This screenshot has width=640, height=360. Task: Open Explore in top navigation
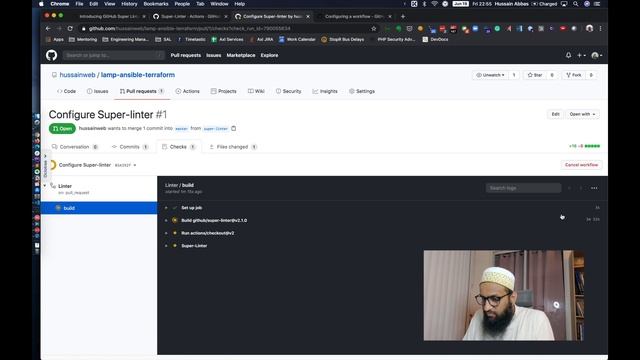tap(269, 55)
